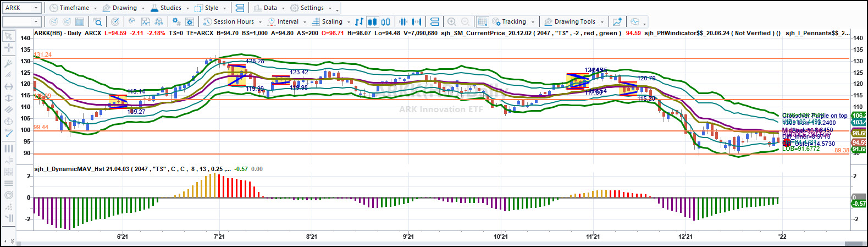
Task: Click the zoom in magnifier
Action: [x=452, y=21]
